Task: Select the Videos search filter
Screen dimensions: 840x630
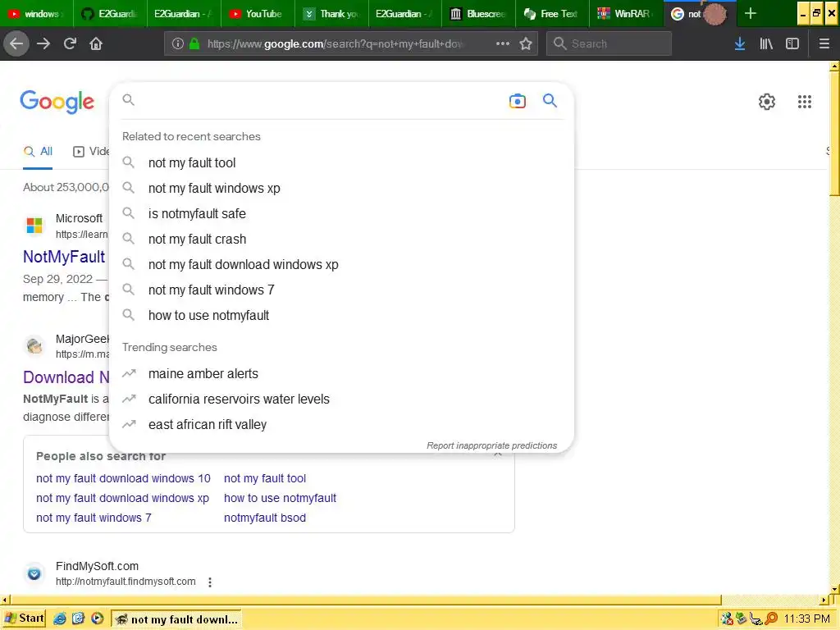Action: (x=91, y=152)
